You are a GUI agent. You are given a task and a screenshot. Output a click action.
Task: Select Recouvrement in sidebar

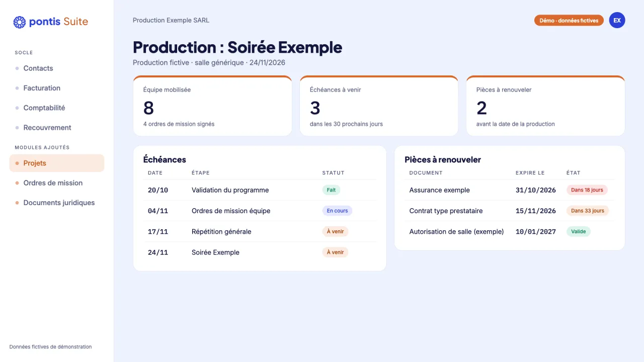[x=57, y=128]
